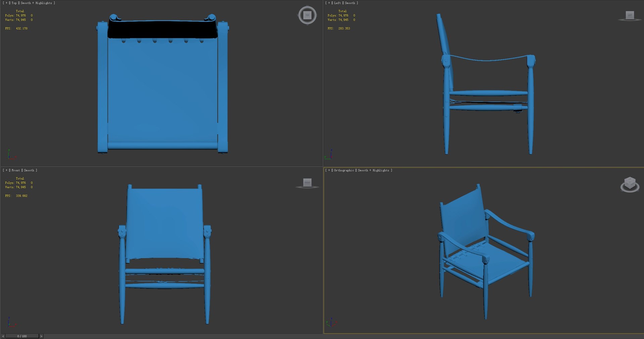Image resolution: width=644 pixels, height=339 pixels.
Task: Click the ViewCube in the Top viewport
Action: [x=307, y=15]
